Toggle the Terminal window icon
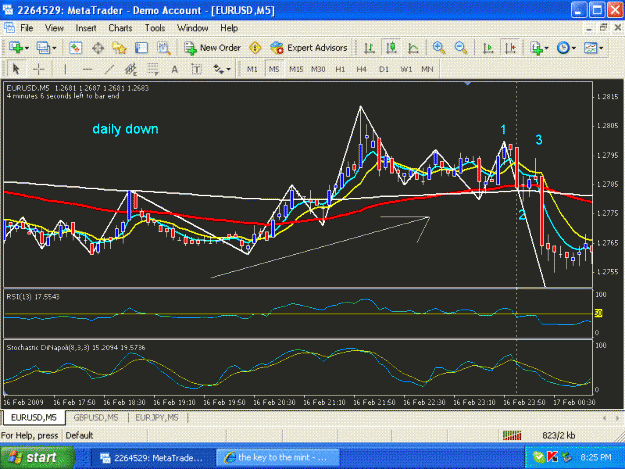The height and width of the screenshot is (469, 625). pos(141,48)
